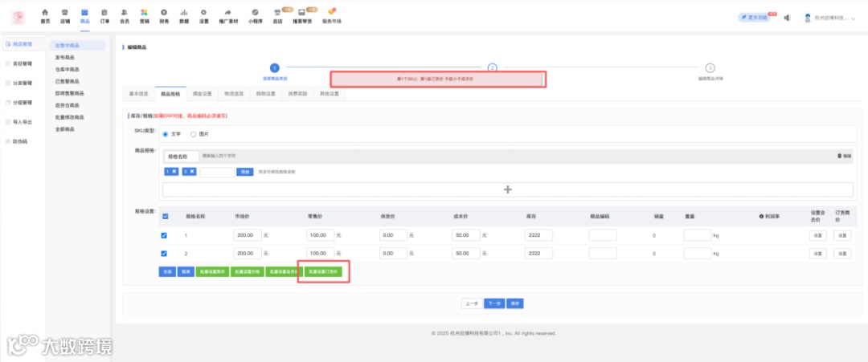Screen dimensions: 868x362
Task: Open the 推广素材 share arrow icon
Action: point(228,11)
